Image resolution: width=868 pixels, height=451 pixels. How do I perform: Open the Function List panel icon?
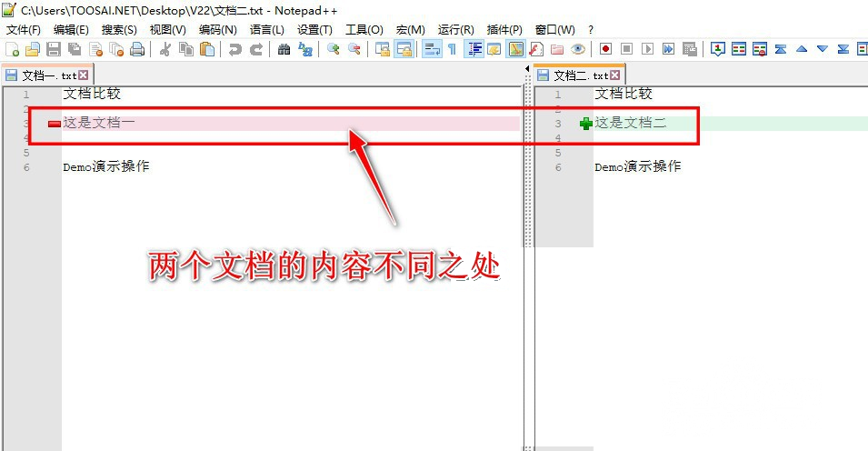(x=535, y=49)
